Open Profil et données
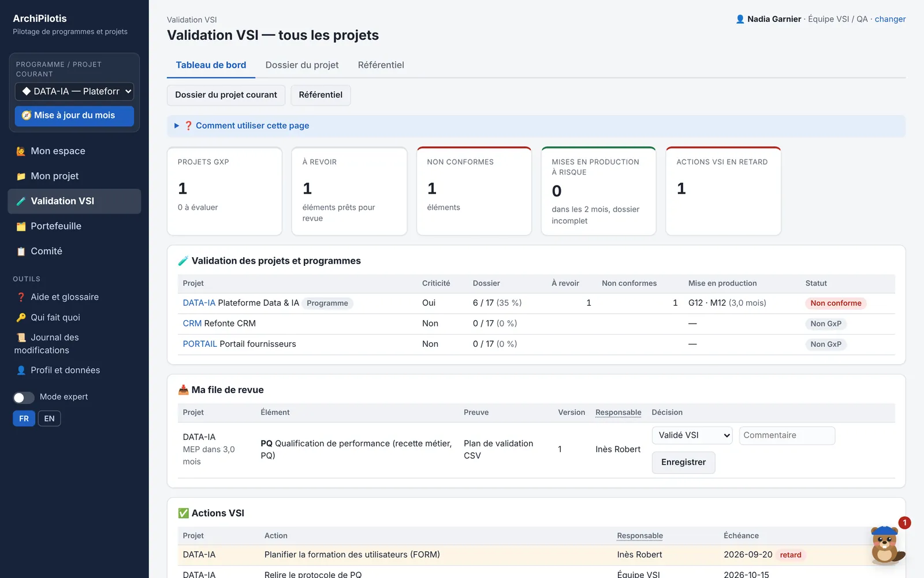The image size is (924, 578). tap(74, 370)
